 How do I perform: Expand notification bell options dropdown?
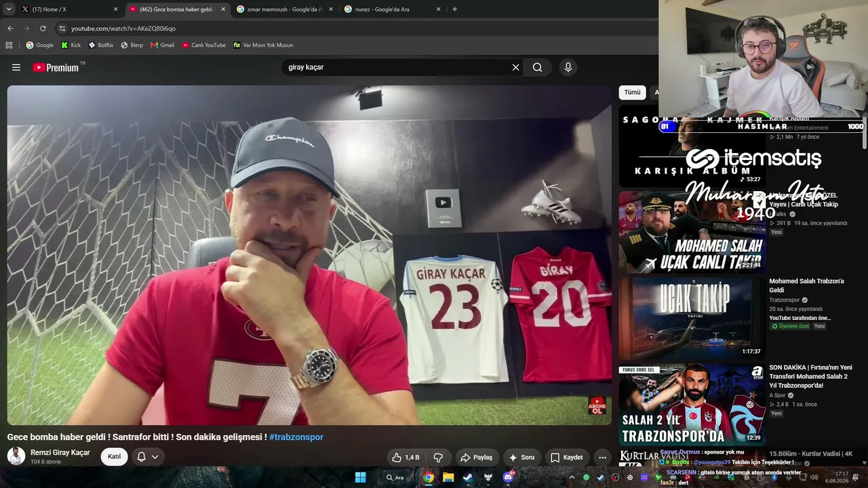pyautogui.click(x=155, y=457)
